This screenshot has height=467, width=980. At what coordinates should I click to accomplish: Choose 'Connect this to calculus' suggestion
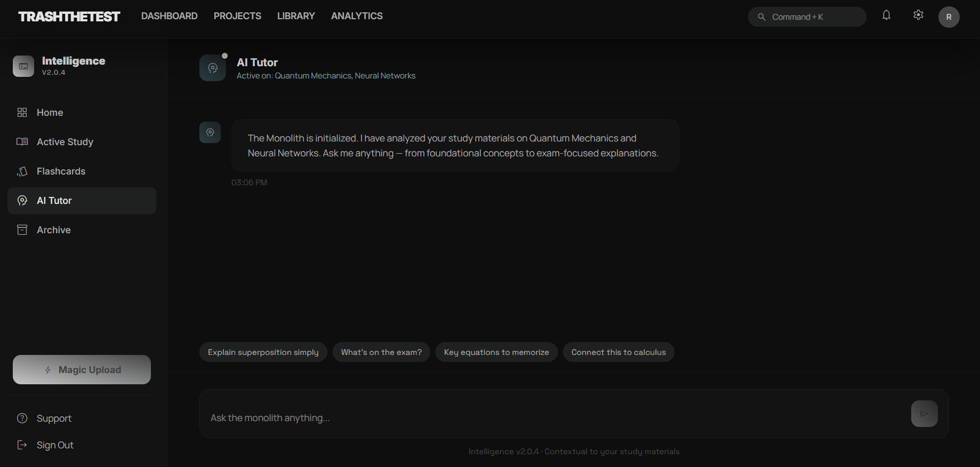click(618, 352)
